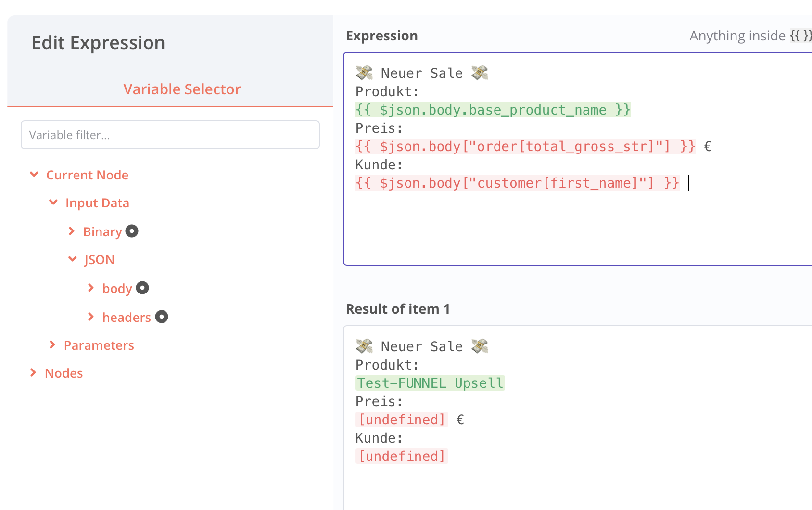Select the Parameters tree label
Image resolution: width=812 pixels, height=510 pixels.
click(x=99, y=345)
